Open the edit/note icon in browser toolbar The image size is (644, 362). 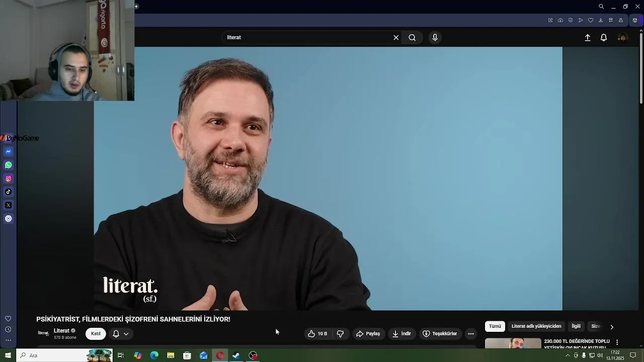point(550,20)
